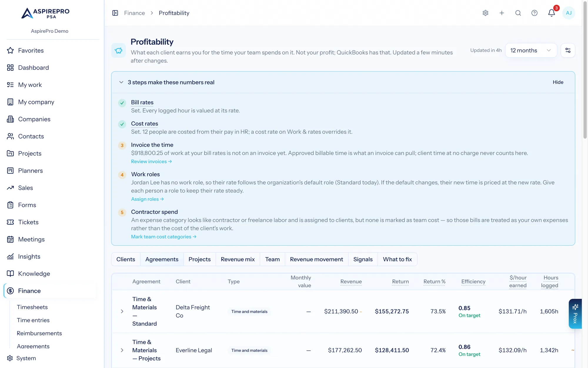
Task: Click the page vertical scrollbar
Action: click(x=585, y=71)
